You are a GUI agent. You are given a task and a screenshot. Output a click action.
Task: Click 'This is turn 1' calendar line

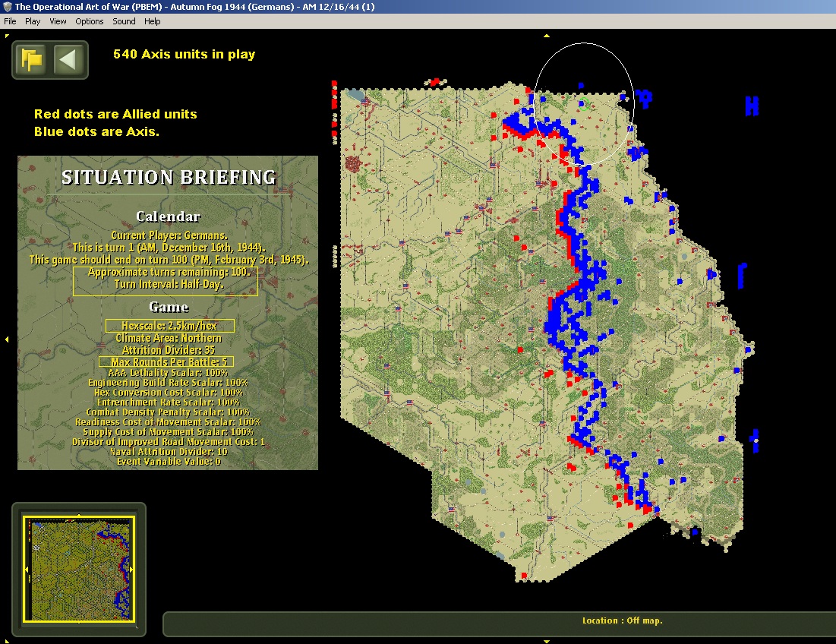[169, 248]
